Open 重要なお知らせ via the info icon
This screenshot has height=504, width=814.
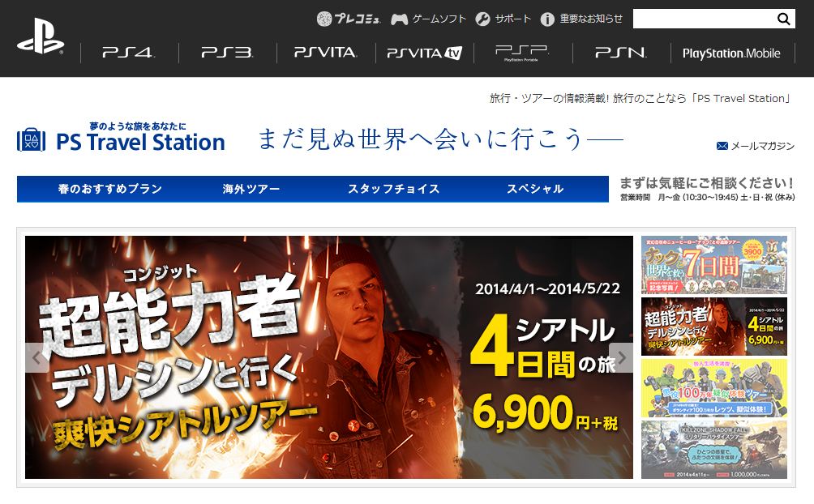click(x=547, y=19)
